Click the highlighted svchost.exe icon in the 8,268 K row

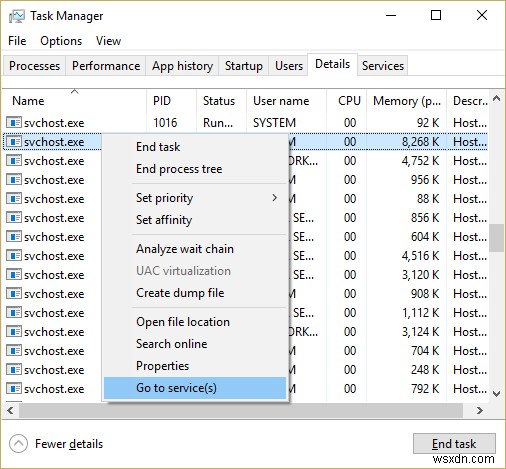pos(14,142)
